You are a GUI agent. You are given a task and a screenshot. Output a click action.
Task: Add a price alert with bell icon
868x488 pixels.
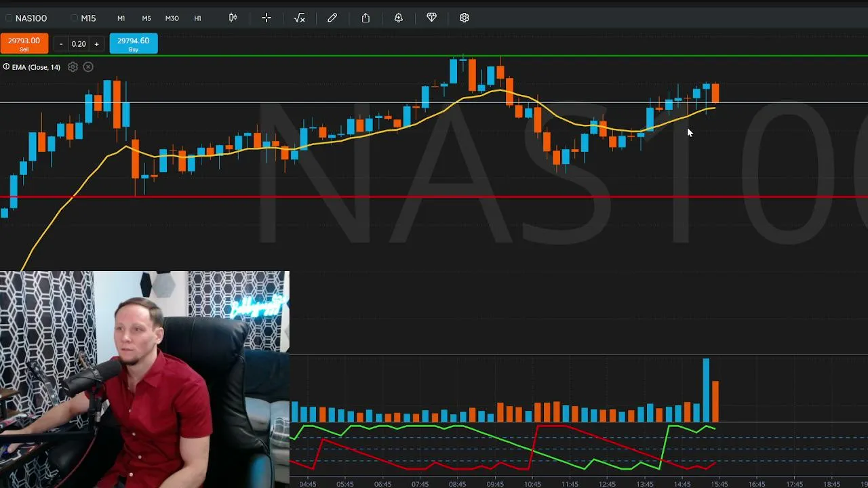(x=399, y=18)
